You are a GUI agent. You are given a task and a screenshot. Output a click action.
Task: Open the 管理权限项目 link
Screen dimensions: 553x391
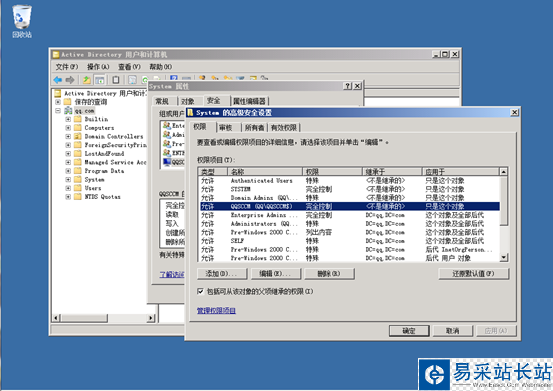[x=216, y=311]
